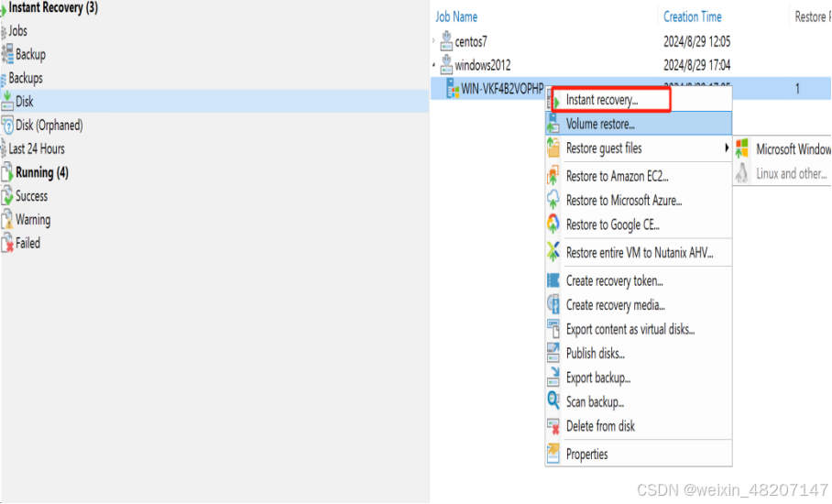
Task: Choose Microsoft Windows guest files option
Action: click(783, 149)
